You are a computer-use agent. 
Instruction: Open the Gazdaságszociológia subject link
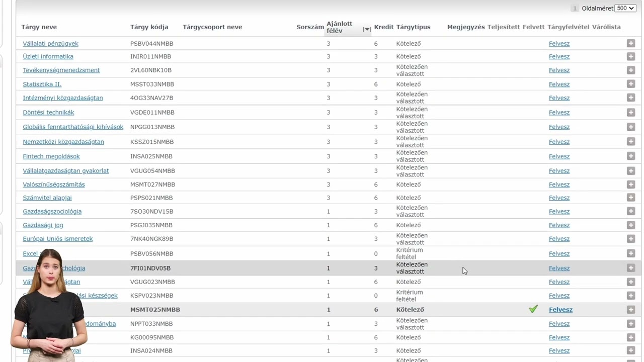pyautogui.click(x=52, y=211)
